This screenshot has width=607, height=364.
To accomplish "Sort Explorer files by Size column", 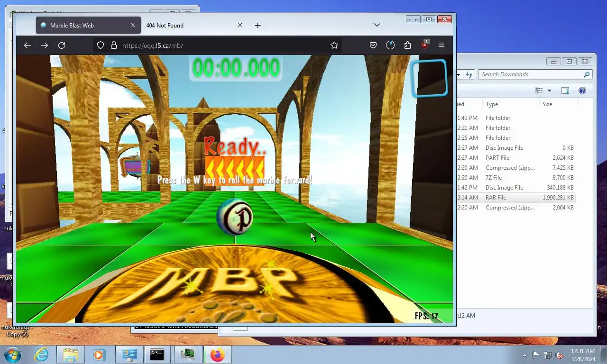I will pyautogui.click(x=557, y=104).
